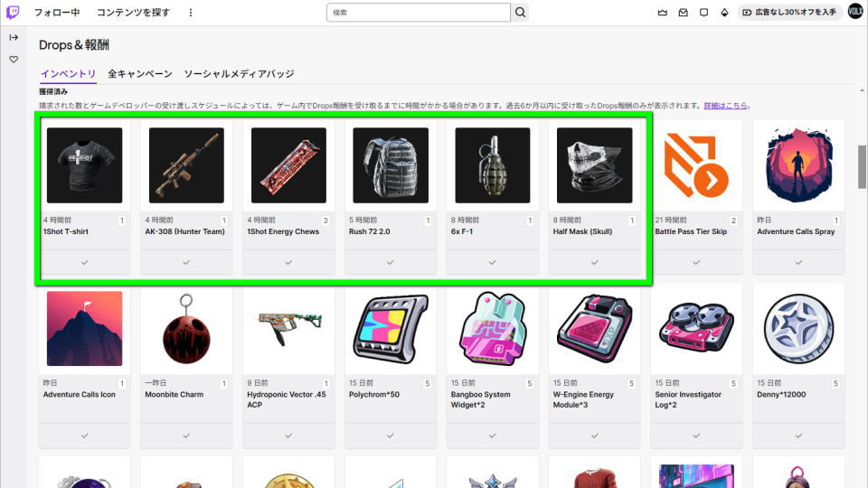This screenshot has height=488, width=868.
Task: Click the フォロー中 navigation link
Action: click(57, 12)
